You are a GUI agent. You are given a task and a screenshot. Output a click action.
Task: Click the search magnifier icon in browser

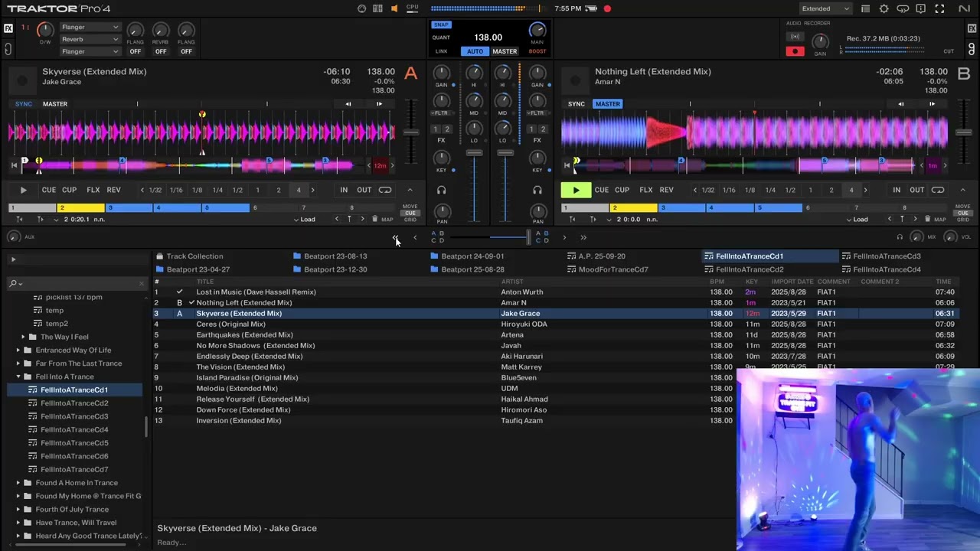13,283
